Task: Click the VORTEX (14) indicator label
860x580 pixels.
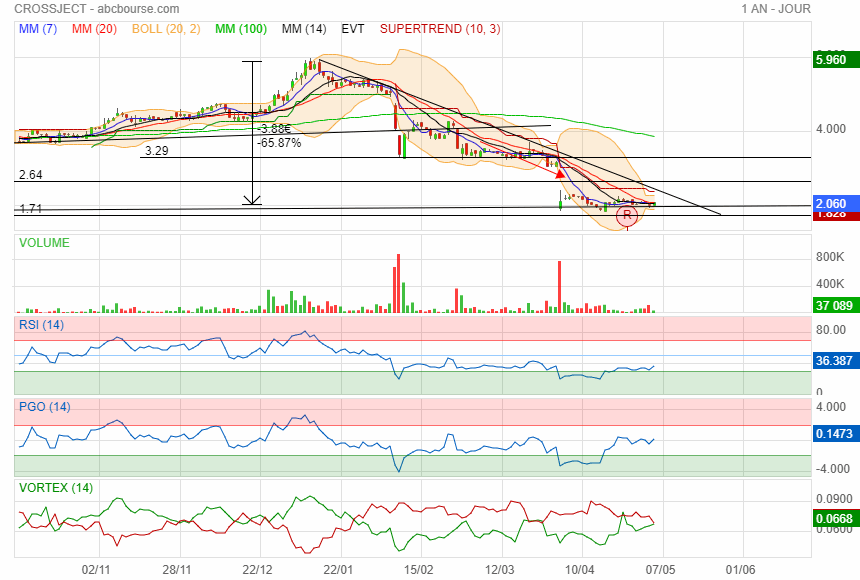Action: pos(56,488)
